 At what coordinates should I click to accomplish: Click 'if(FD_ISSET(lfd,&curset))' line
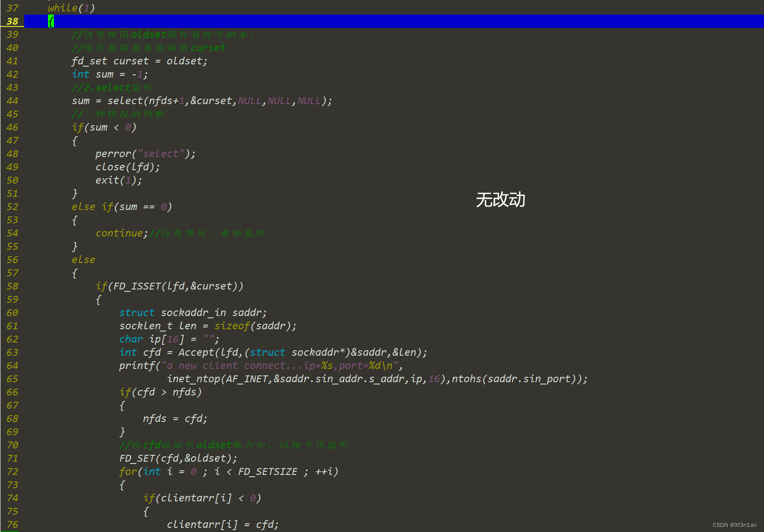tap(170, 286)
